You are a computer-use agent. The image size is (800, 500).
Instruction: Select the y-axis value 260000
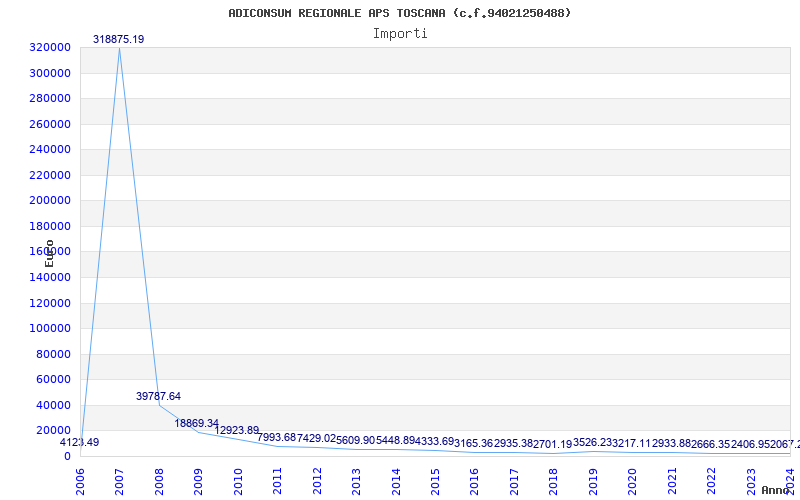[x=49, y=124]
